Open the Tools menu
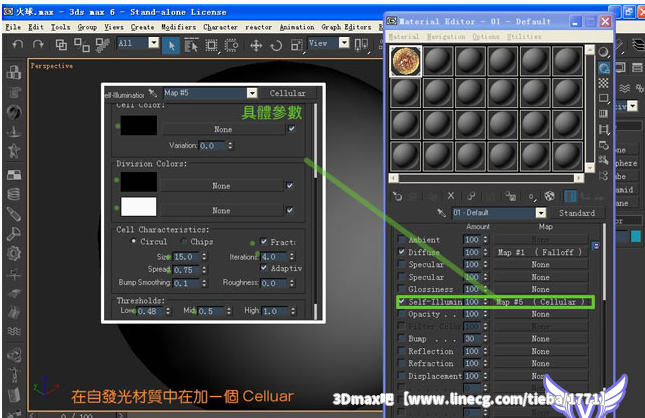This screenshot has width=645, height=418. (60, 27)
